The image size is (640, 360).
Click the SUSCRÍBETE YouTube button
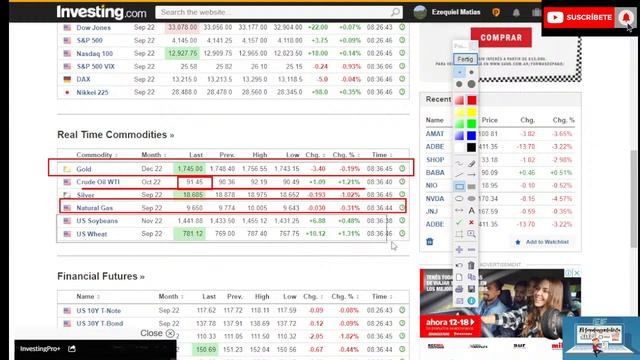tap(579, 18)
